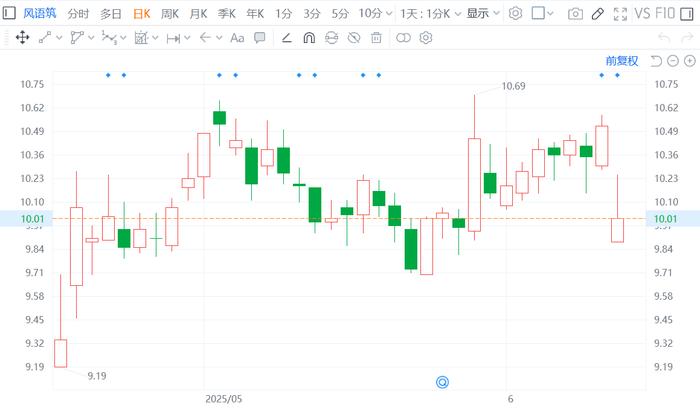Click the blue event marker on timeline
The width and height of the screenshot is (700, 414).
[x=442, y=382]
